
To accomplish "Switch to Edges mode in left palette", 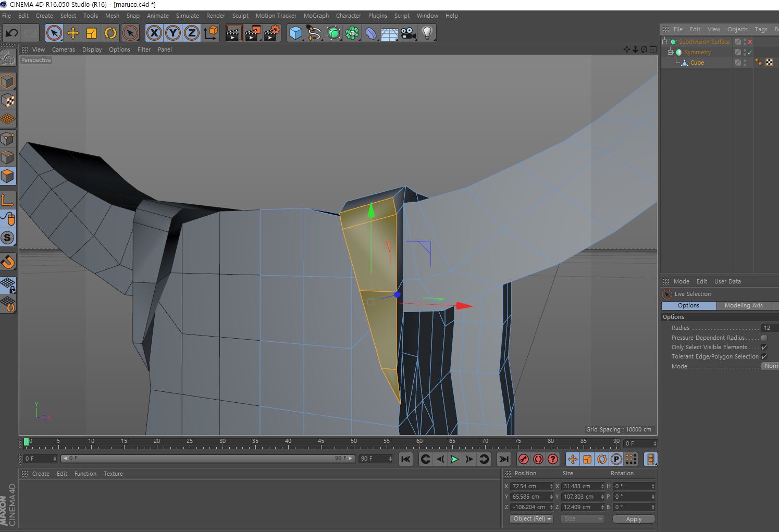I will click(8, 157).
